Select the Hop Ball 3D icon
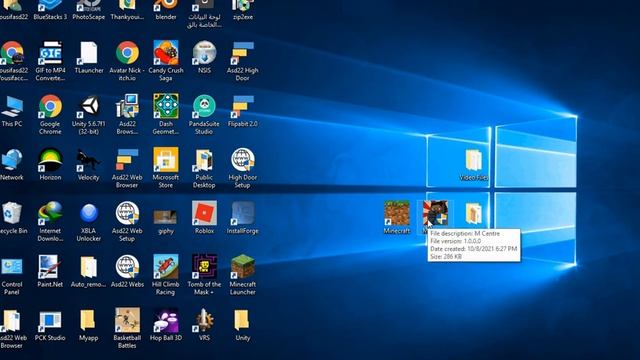 [x=166, y=324]
